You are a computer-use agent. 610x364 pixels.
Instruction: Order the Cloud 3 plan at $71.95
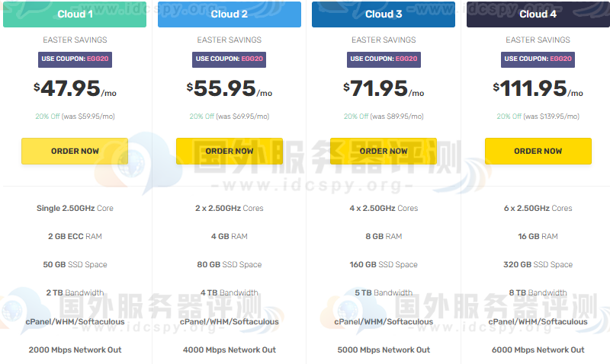(384, 151)
